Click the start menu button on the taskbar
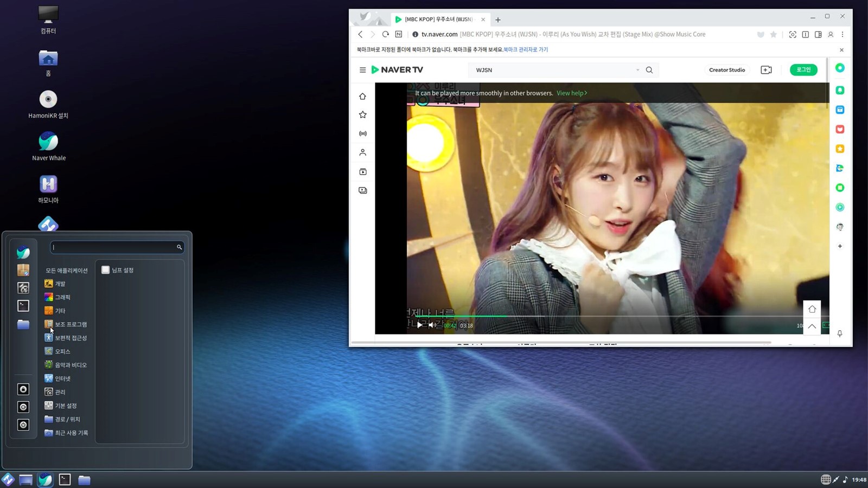This screenshot has width=868, height=488. [8, 479]
